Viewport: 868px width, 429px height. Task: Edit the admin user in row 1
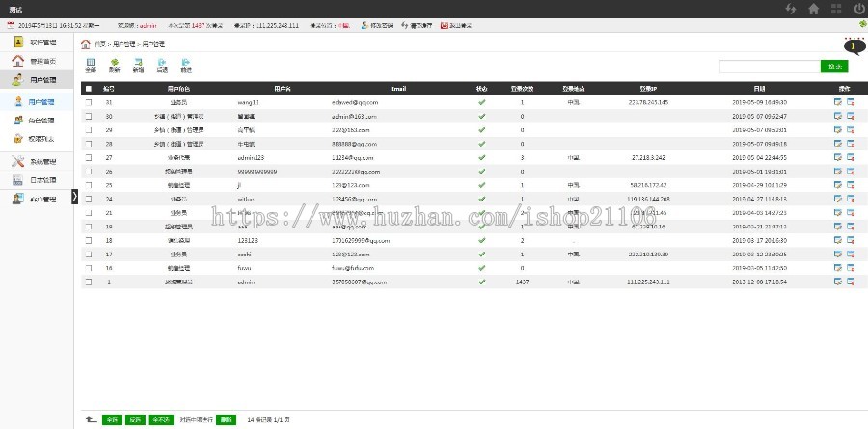point(838,282)
